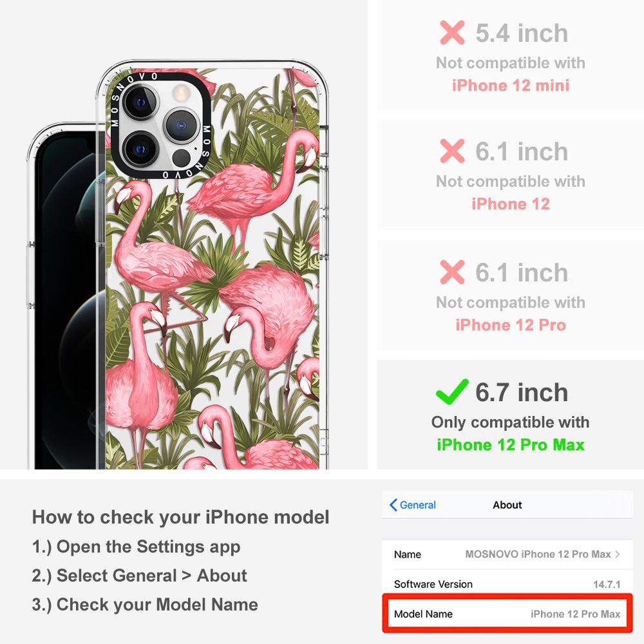Click the bottom-left camera lens
Viewport: 644px width, 644px height.
point(140,149)
